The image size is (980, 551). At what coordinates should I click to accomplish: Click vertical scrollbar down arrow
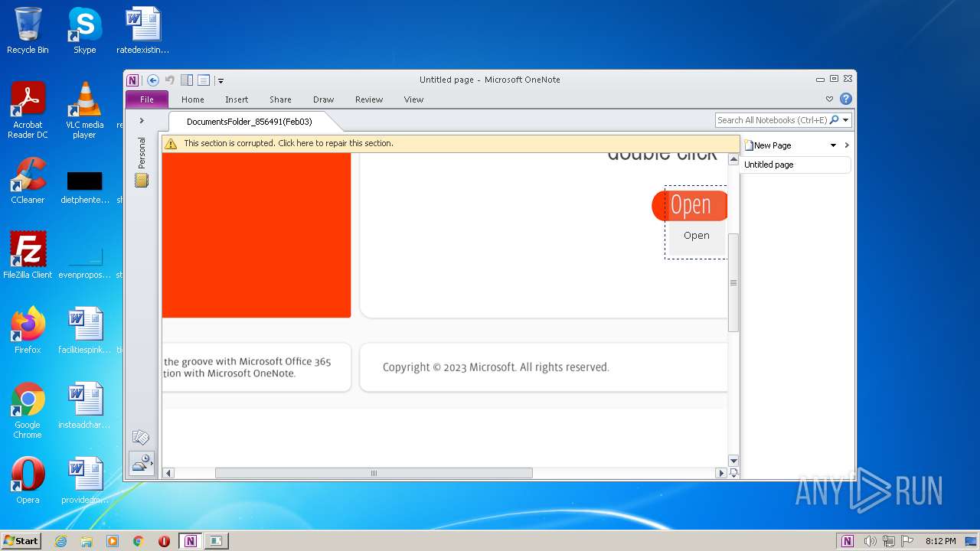(x=733, y=461)
